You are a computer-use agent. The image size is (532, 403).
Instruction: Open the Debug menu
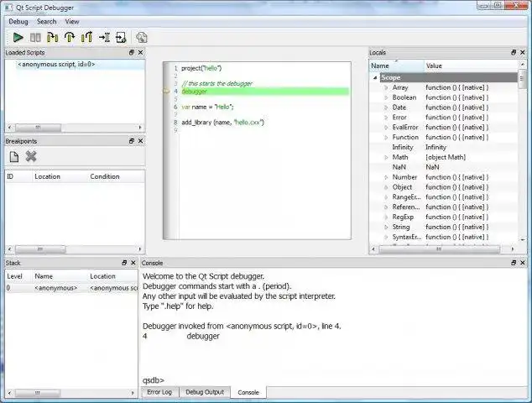pyautogui.click(x=18, y=21)
